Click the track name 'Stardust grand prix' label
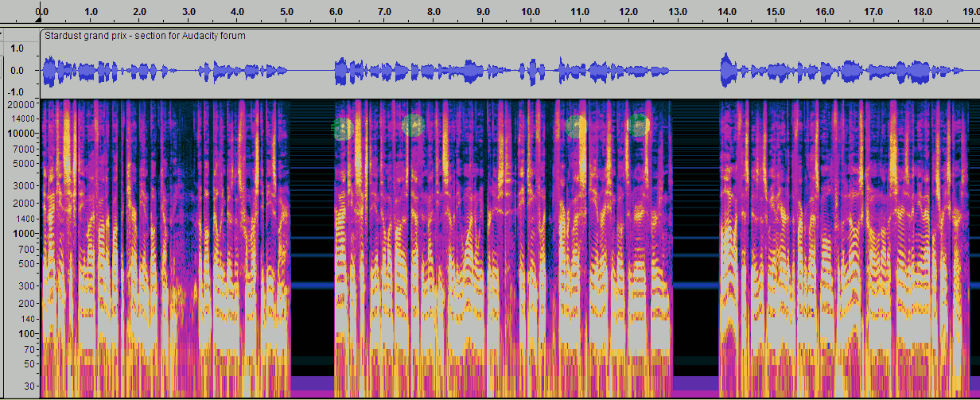Screen dimensions: 980x400 [x=145, y=36]
